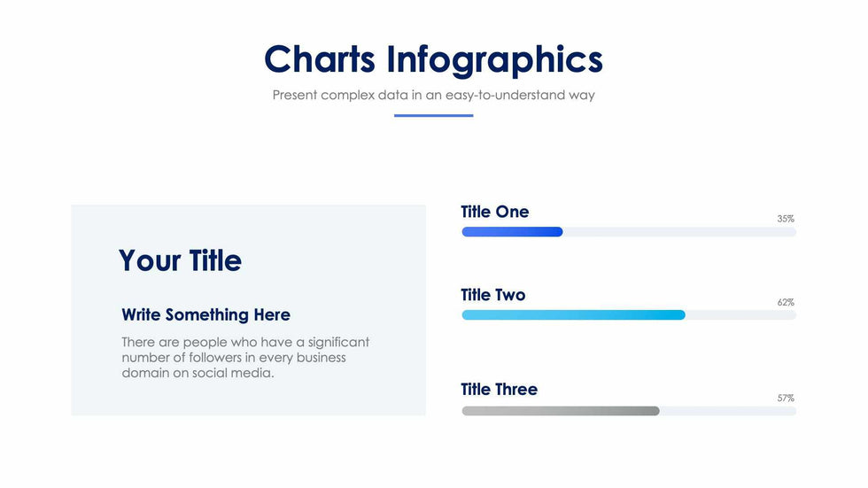Click the paragraph about followers on social media
Image resolution: width=868 pixels, height=488 pixels.
click(x=245, y=357)
